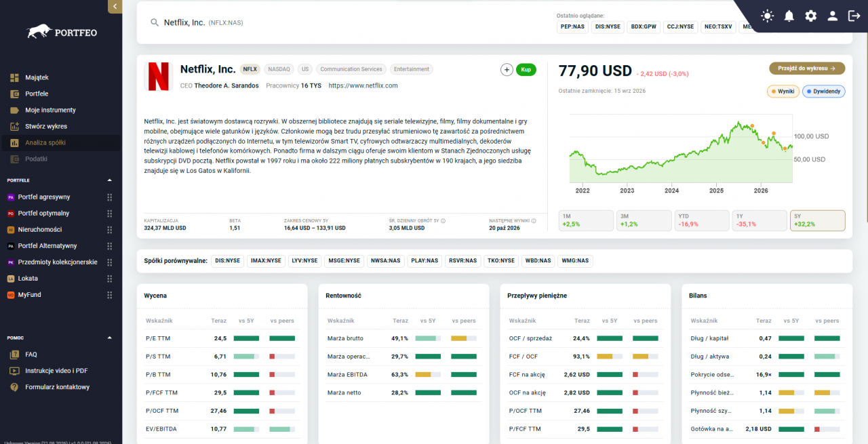Toggle Dywidendy markers on chart
The width and height of the screenshot is (868, 444).
coord(824,91)
